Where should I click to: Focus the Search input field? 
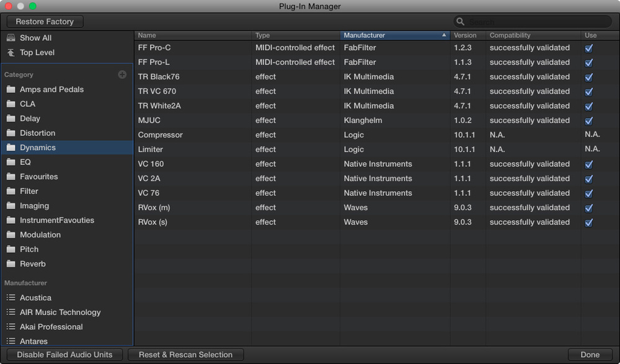coord(532,21)
